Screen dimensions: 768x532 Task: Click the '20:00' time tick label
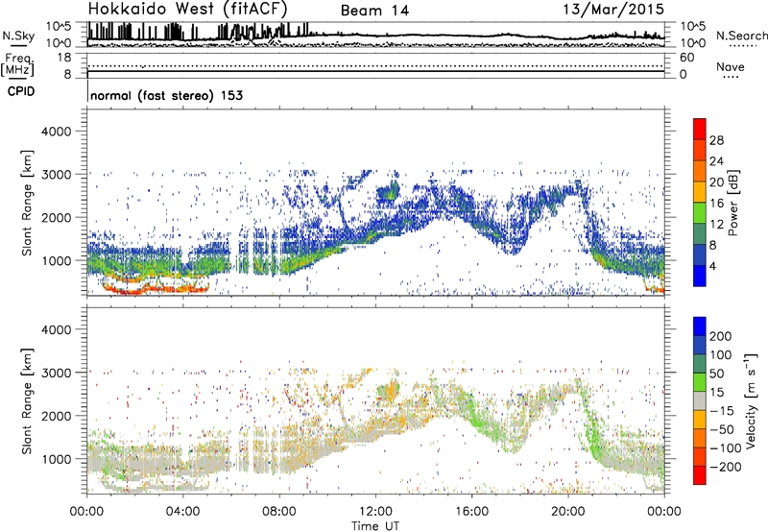[567, 511]
